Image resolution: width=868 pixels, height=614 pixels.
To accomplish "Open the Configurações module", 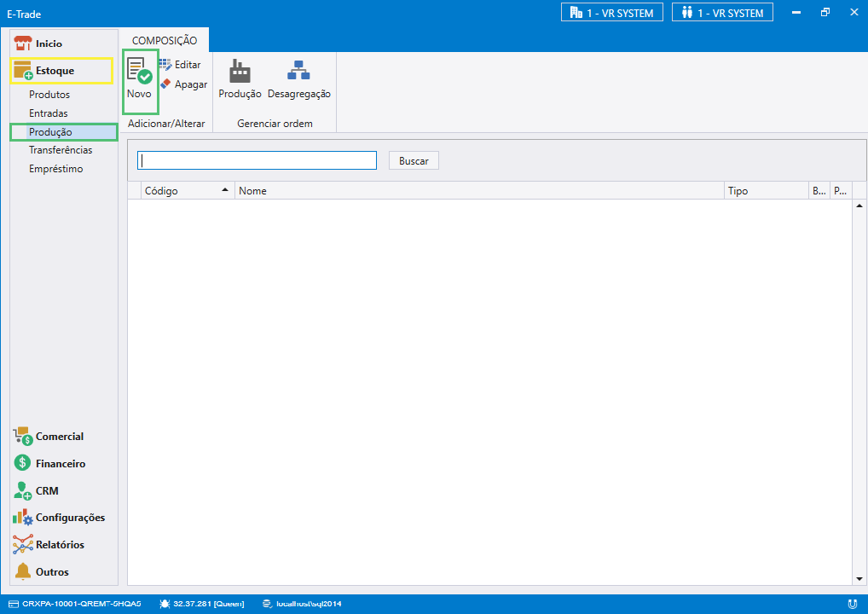I will coord(59,518).
